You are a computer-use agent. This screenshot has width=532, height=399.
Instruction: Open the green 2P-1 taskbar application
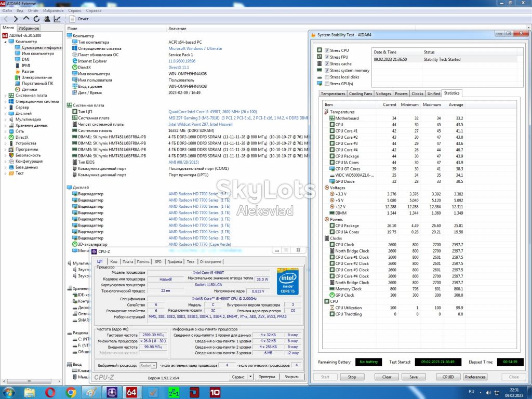[x=174, y=393]
